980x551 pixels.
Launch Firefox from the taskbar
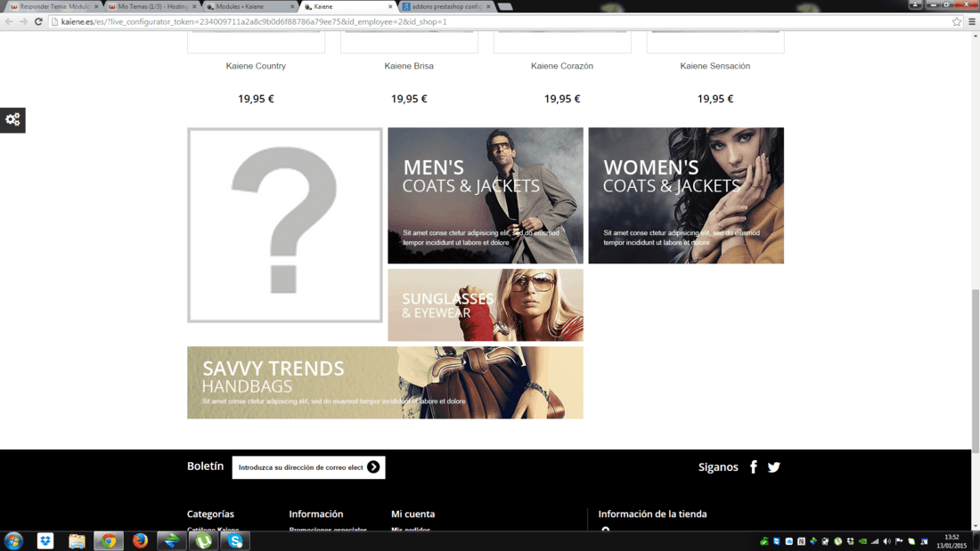coord(140,541)
